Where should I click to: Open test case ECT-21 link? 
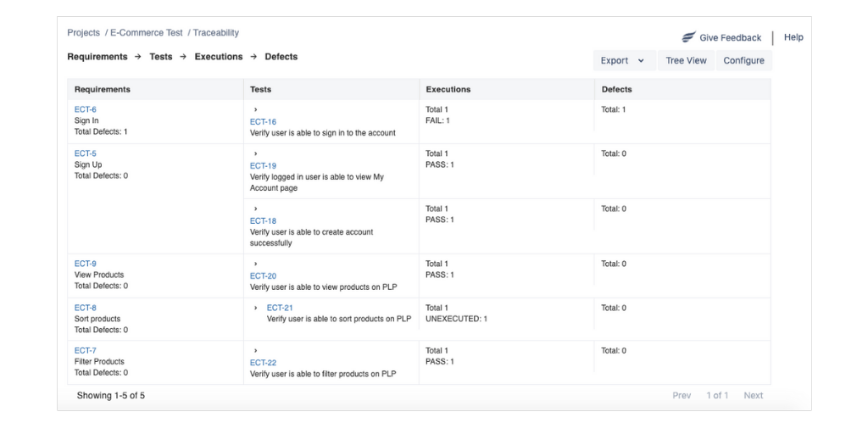pyautogui.click(x=280, y=309)
